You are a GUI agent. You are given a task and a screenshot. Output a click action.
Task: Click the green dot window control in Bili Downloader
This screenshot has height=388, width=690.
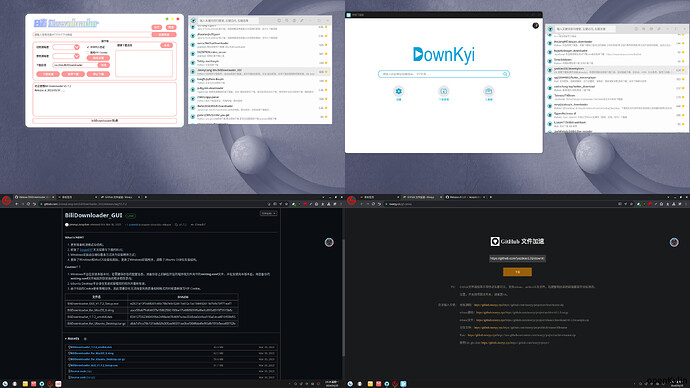[x=167, y=19]
